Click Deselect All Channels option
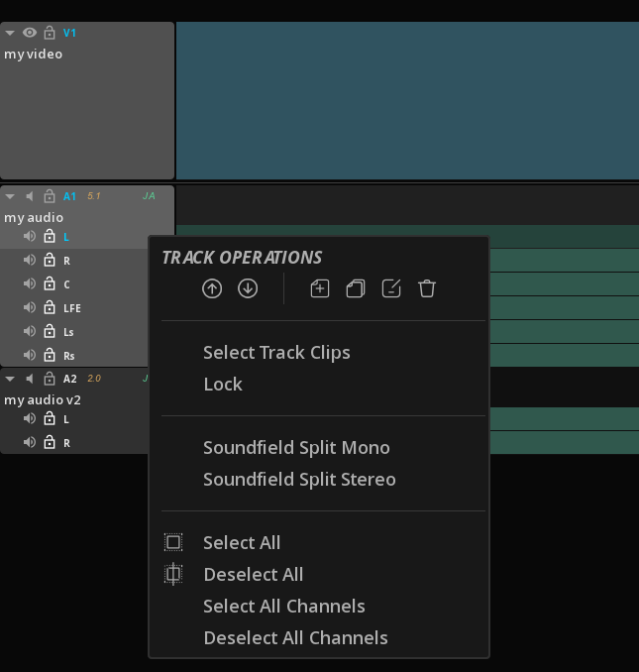639x672 pixels. [x=295, y=638]
